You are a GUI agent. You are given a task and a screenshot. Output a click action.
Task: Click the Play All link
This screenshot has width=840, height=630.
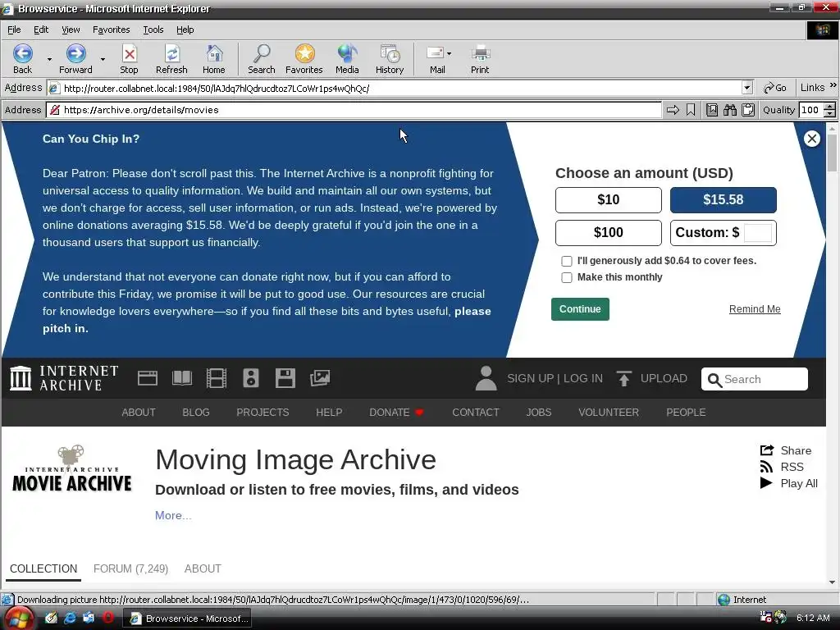coord(788,483)
